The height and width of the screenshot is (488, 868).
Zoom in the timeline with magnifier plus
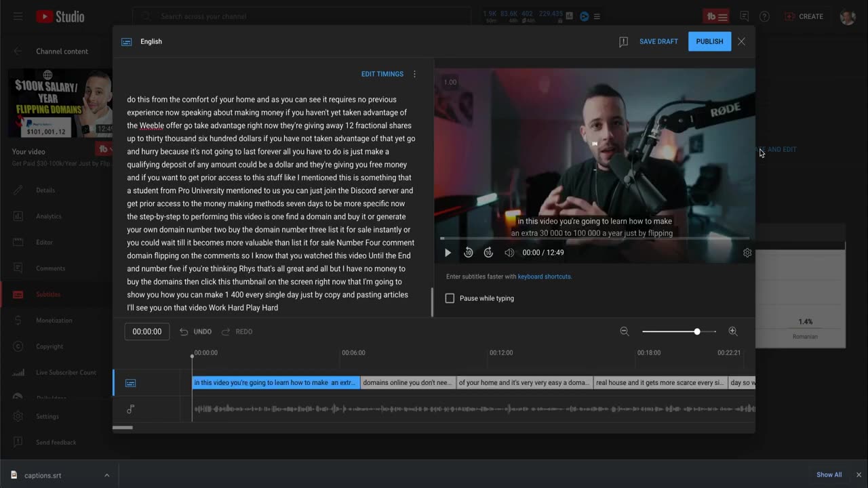(x=733, y=331)
